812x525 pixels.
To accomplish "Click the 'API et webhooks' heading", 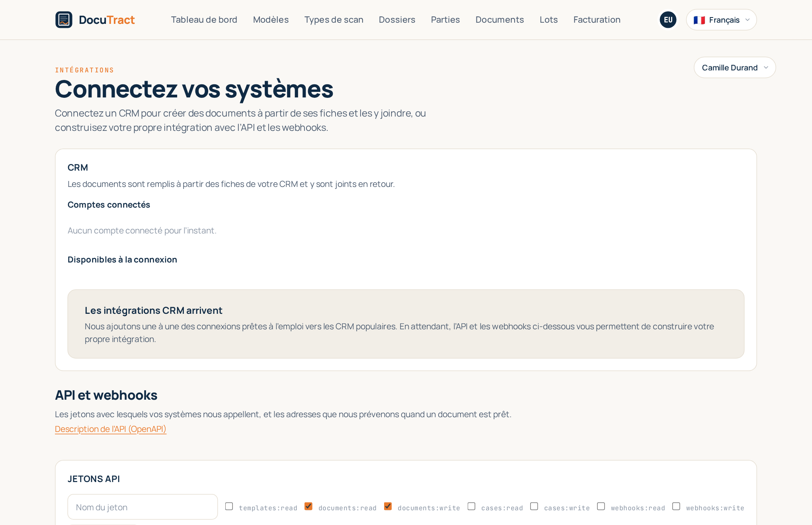I will click(x=106, y=395).
